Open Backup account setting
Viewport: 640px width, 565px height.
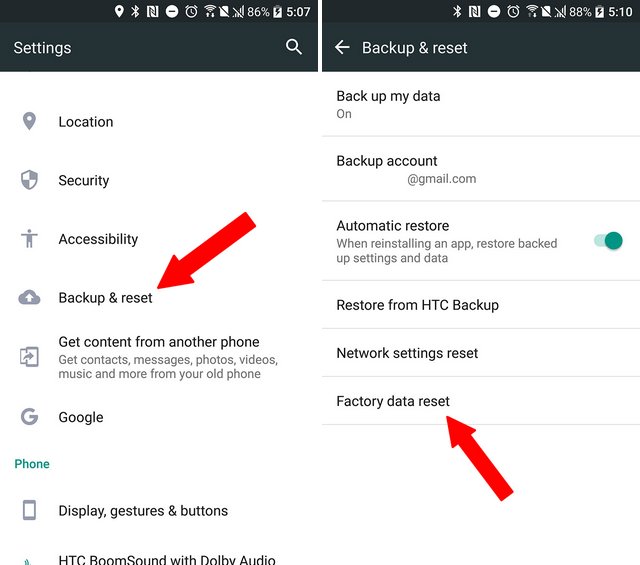click(481, 169)
